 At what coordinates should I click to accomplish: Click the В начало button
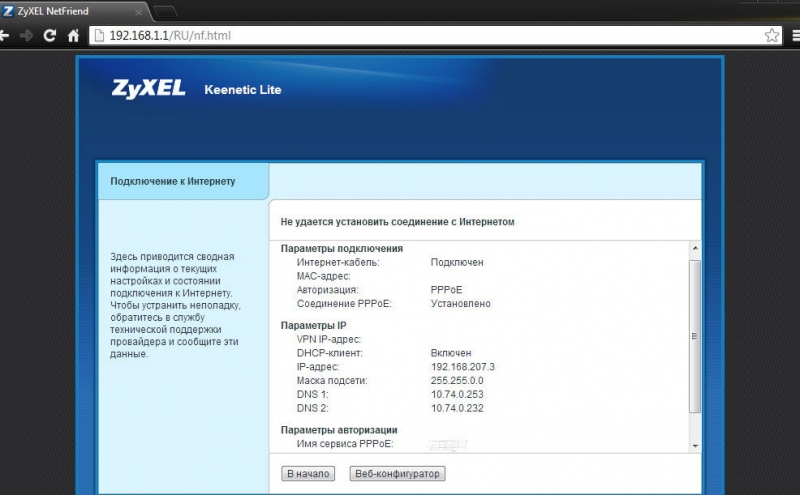point(308,474)
